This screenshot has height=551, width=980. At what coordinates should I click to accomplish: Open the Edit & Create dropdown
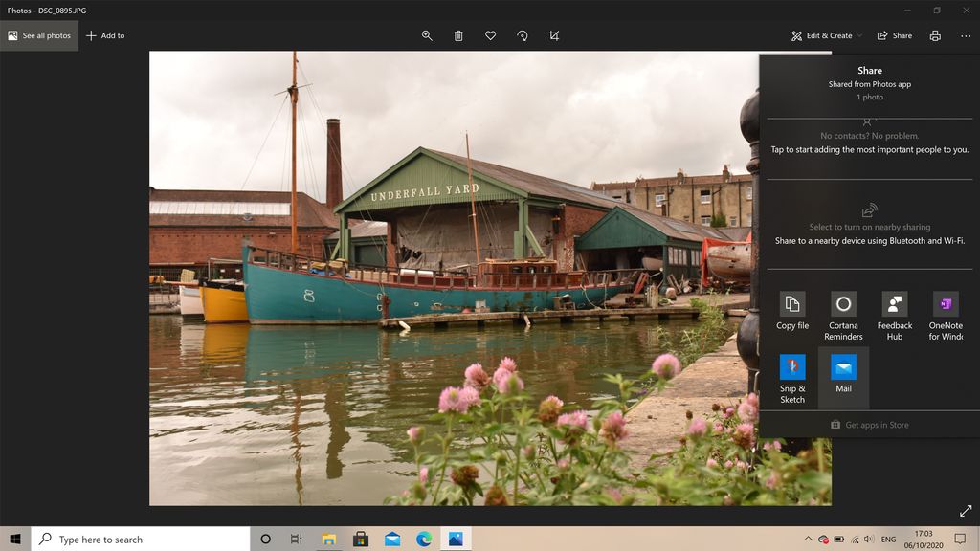pos(825,35)
